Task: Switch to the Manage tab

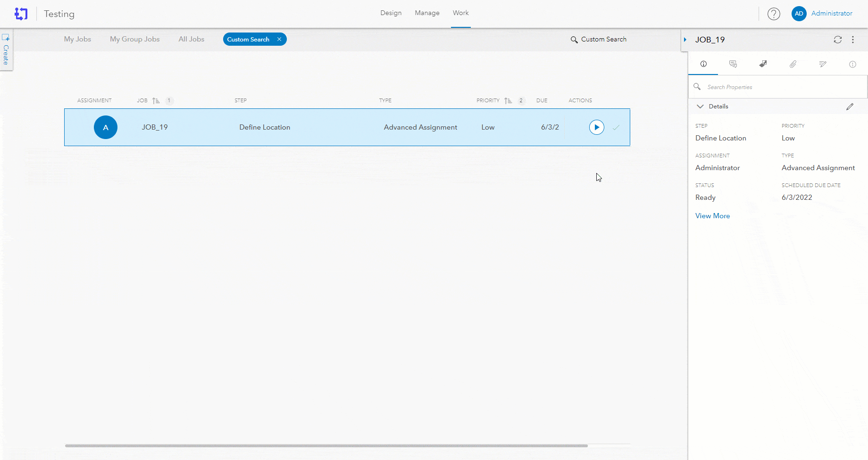Action: [426, 13]
